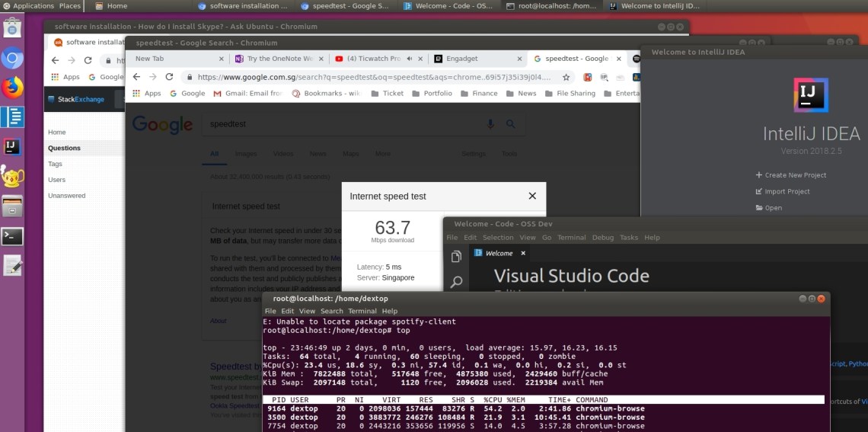The height and width of the screenshot is (432, 868).
Task: Open the Debug menu in VS Code
Action: (x=603, y=238)
